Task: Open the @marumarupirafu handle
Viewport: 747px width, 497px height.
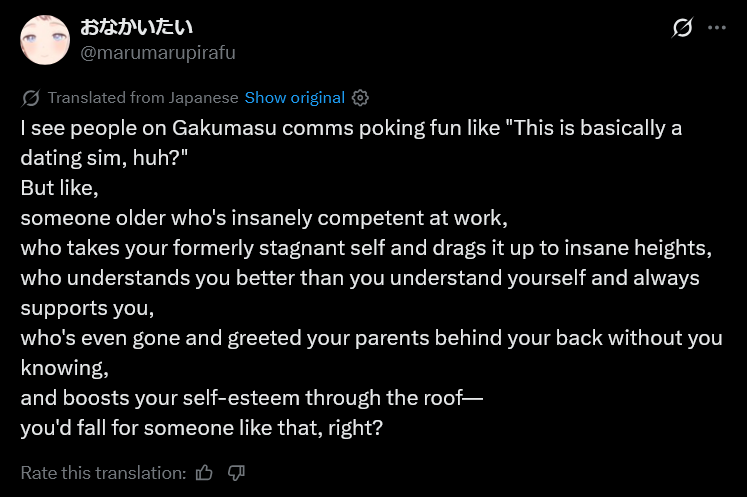Action: (158, 53)
